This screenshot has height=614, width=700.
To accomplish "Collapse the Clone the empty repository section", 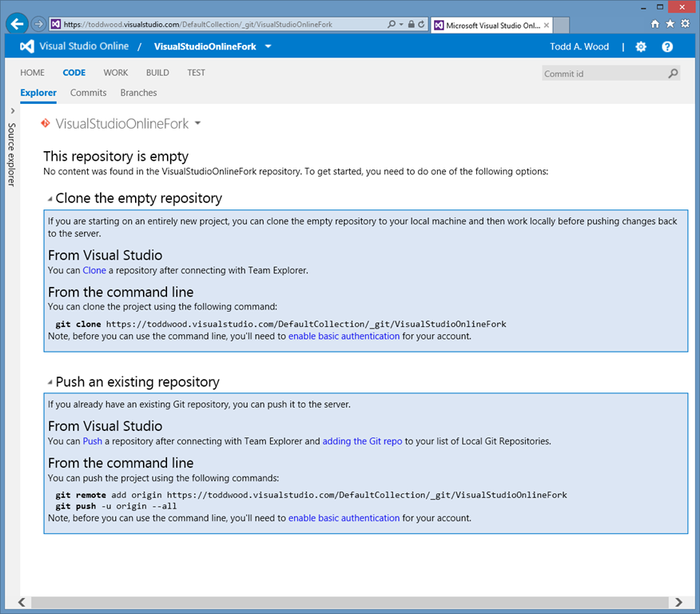I will [50, 199].
